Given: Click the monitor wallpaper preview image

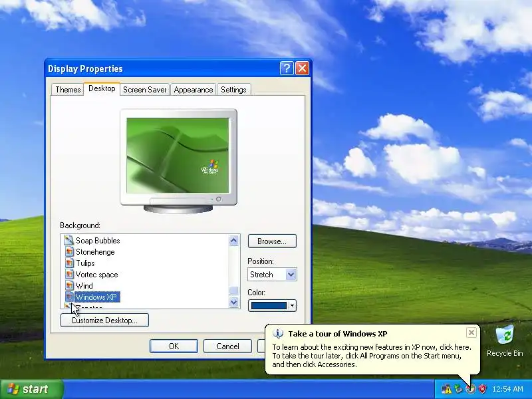Looking at the screenshot, I should [178, 156].
